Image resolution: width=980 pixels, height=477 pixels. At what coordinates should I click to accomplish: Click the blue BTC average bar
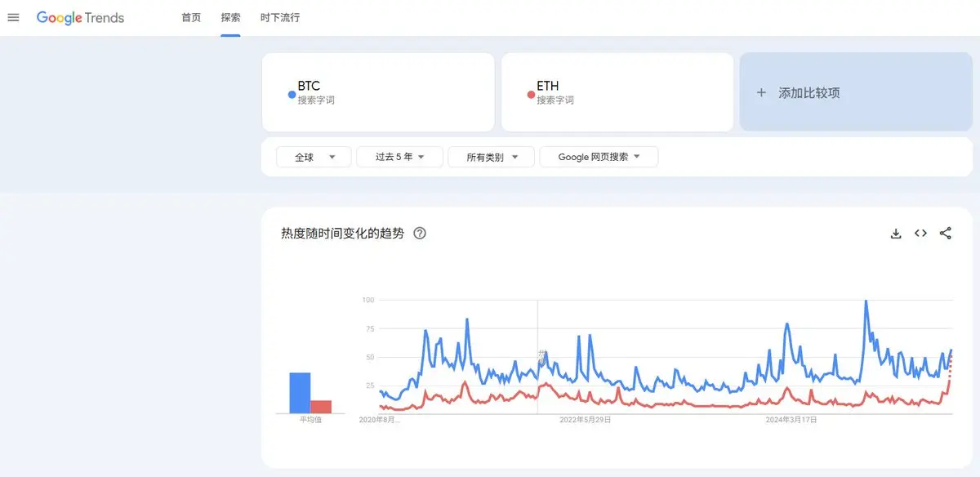[300, 393]
